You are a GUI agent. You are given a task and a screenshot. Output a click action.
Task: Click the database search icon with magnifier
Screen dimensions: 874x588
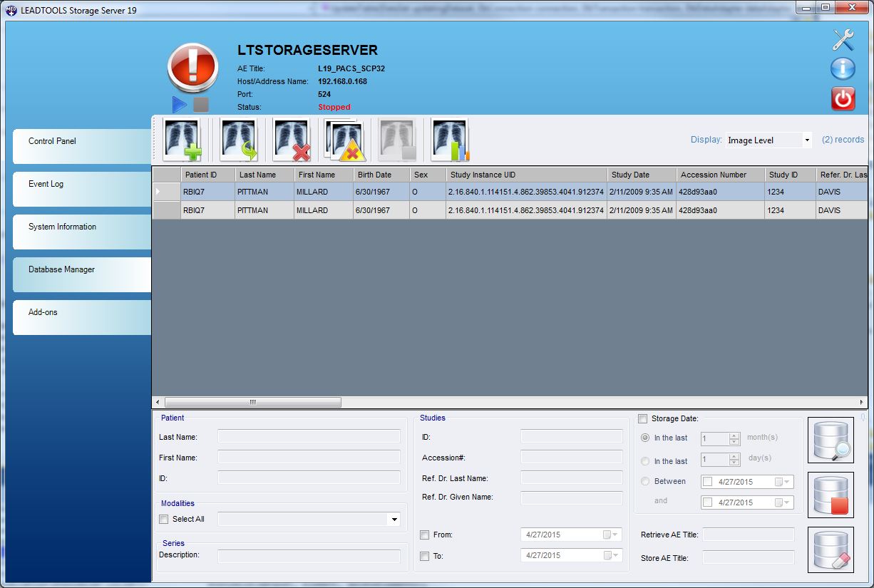click(831, 440)
